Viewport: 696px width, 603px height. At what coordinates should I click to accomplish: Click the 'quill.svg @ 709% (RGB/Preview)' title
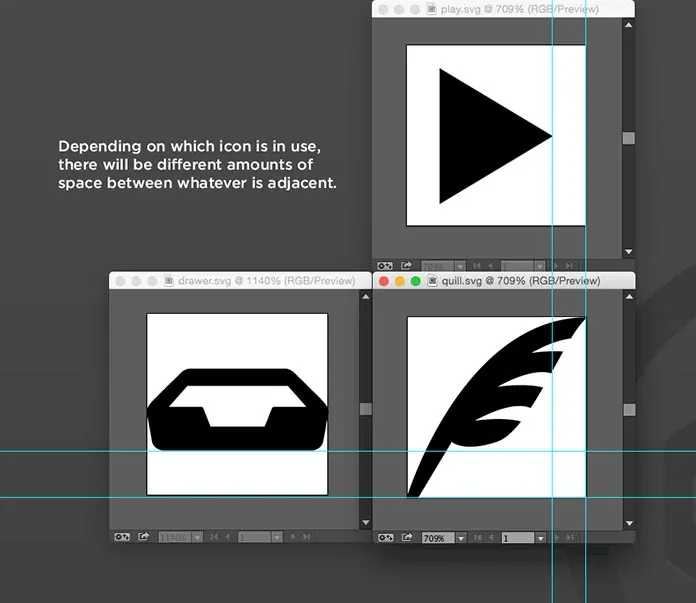(x=521, y=281)
